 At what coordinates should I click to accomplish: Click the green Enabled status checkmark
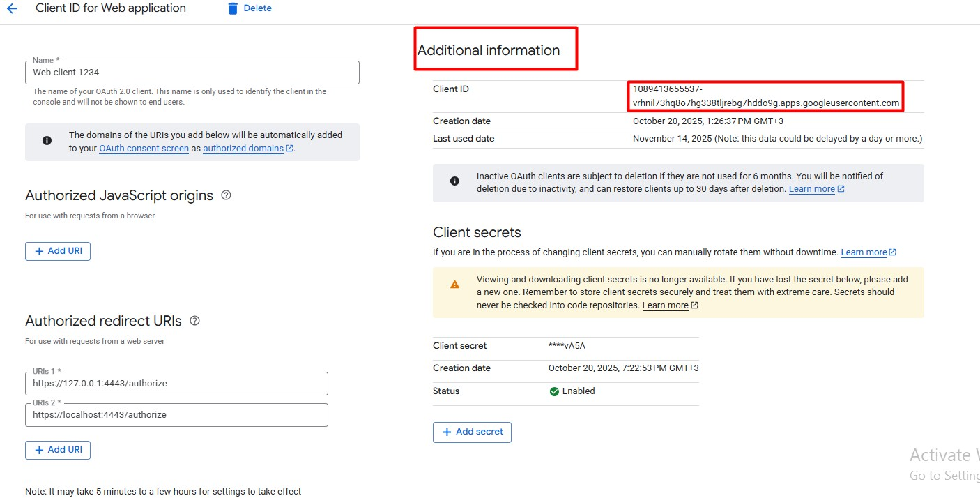point(554,391)
